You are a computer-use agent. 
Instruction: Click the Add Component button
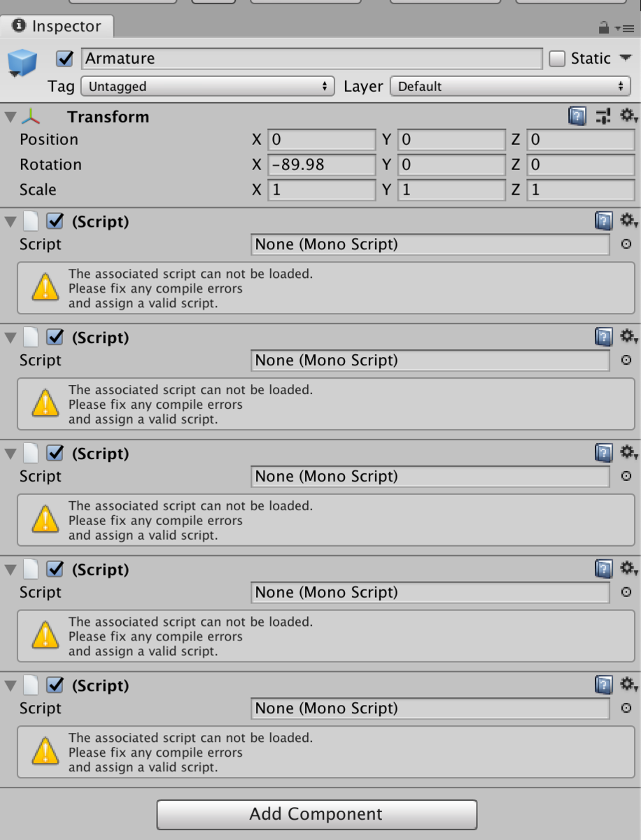[316, 815]
